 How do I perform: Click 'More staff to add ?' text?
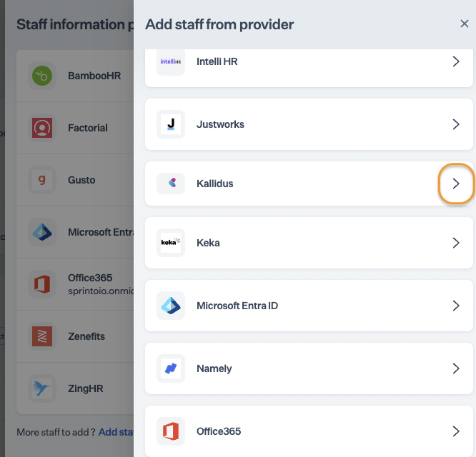56,432
